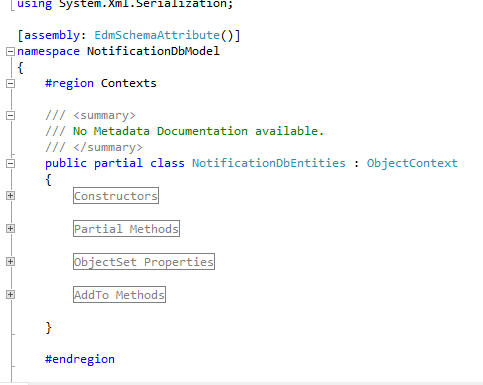Click the 'public' keyword
Screen dimensions: 483x385
point(66,163)
